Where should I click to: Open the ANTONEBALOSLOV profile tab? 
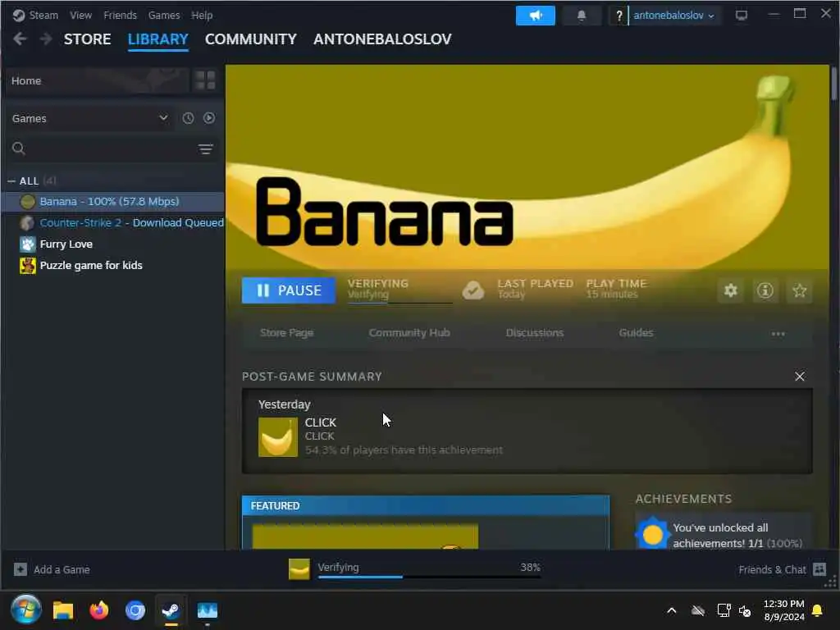(x=382, y=39)
